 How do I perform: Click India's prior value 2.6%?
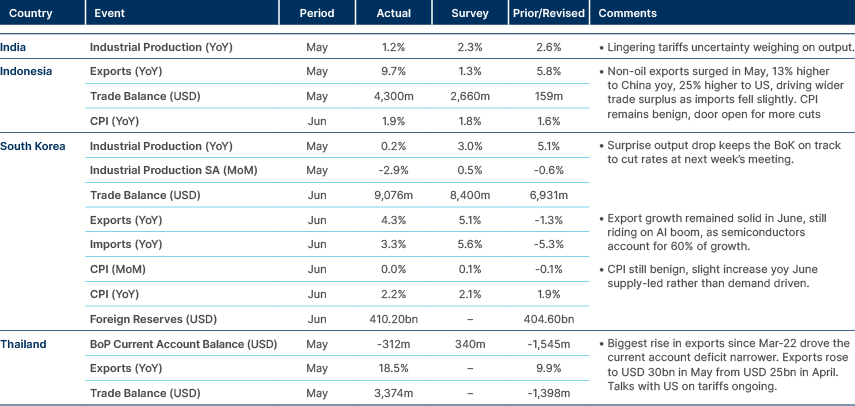pos(549,47)
